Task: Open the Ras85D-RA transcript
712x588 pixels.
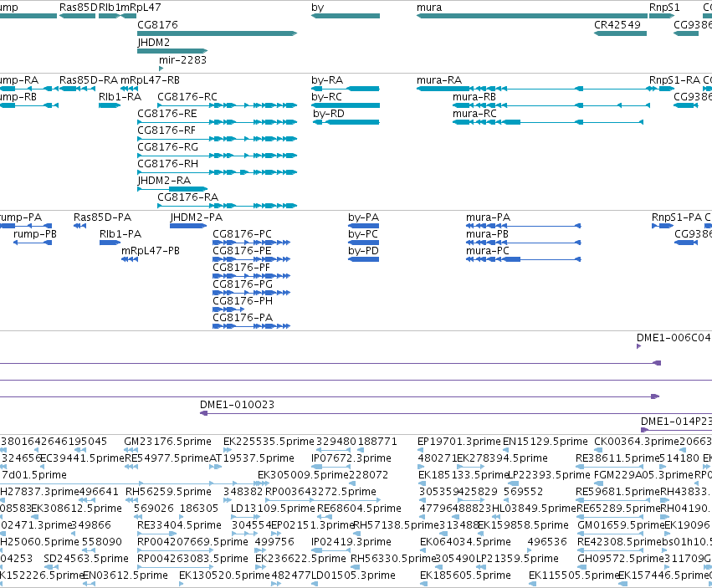Action: [x=77, y=89]
